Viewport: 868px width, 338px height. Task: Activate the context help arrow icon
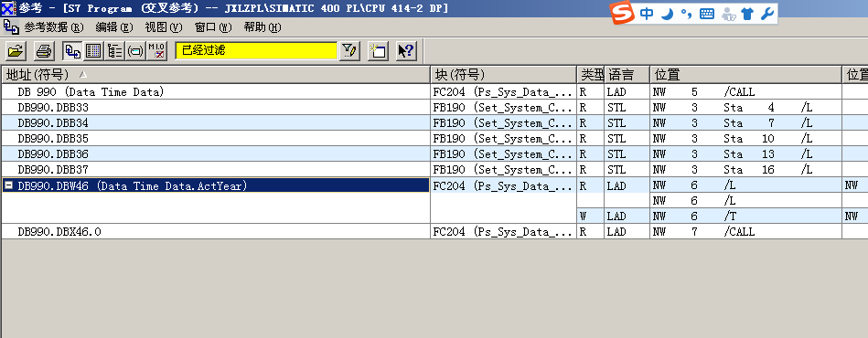[406, 51]
